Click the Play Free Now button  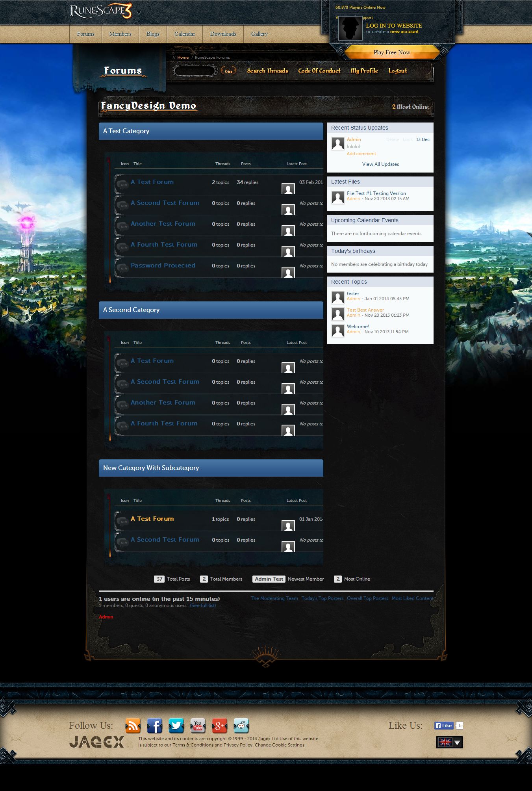click(392, 52)
